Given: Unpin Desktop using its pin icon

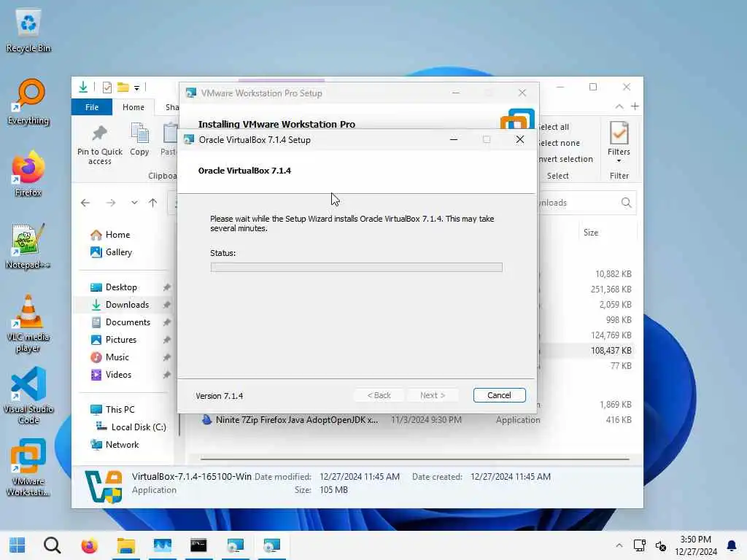Looking at the screenshot, I should [167, 287].
